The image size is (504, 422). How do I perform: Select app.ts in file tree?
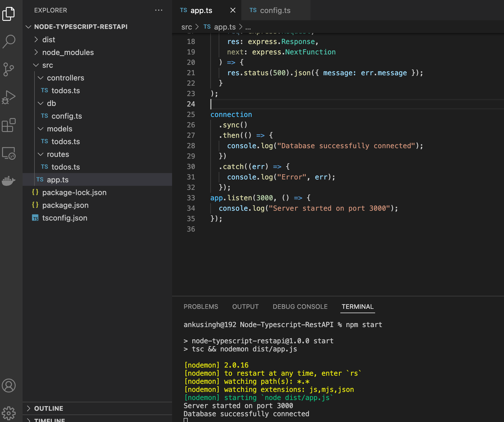pos(97,179)
